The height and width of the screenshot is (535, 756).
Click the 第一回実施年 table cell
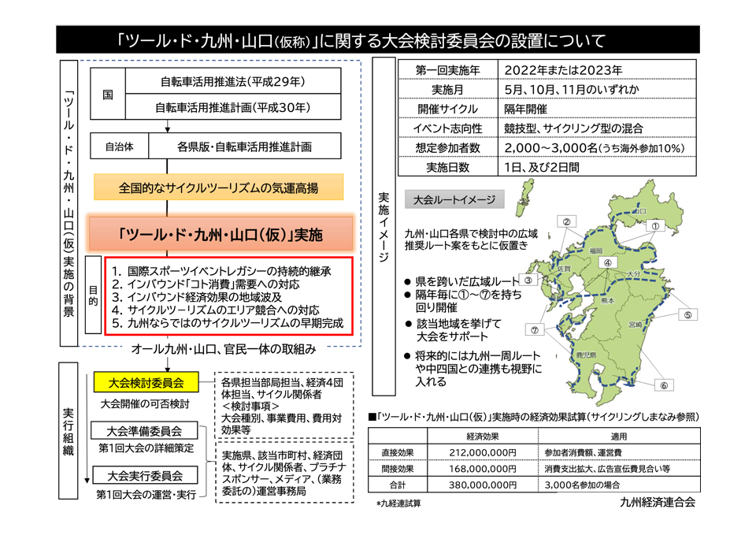pyautogui.click(x=448, y=70)
